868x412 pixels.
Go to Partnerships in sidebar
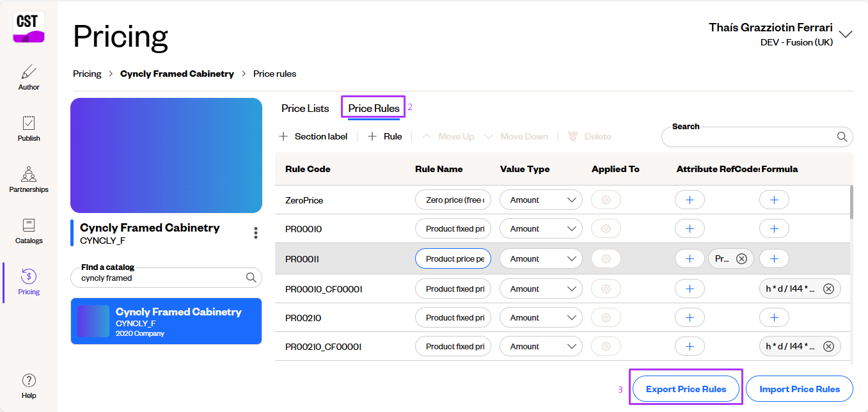coord(29,180)
